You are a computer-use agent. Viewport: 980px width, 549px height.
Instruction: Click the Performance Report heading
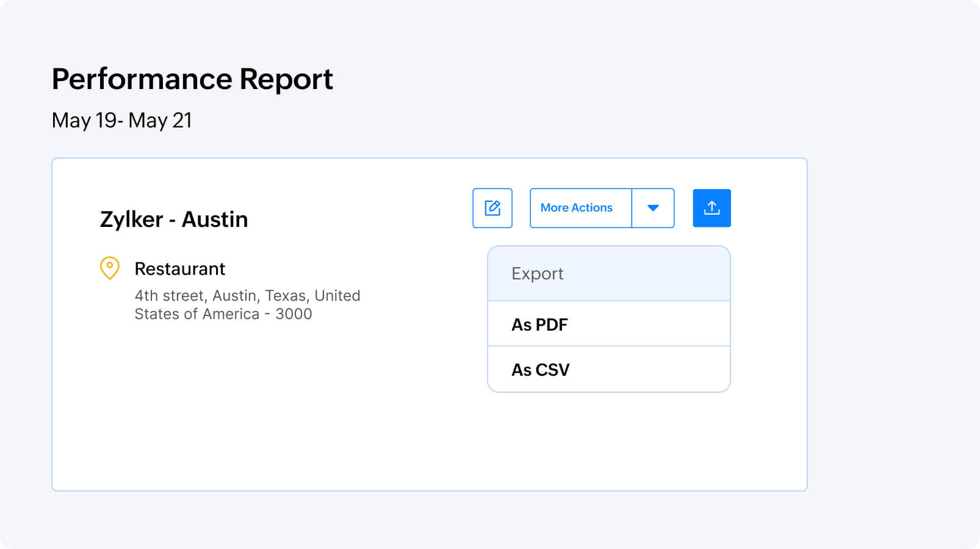click(x=192, y=79)
